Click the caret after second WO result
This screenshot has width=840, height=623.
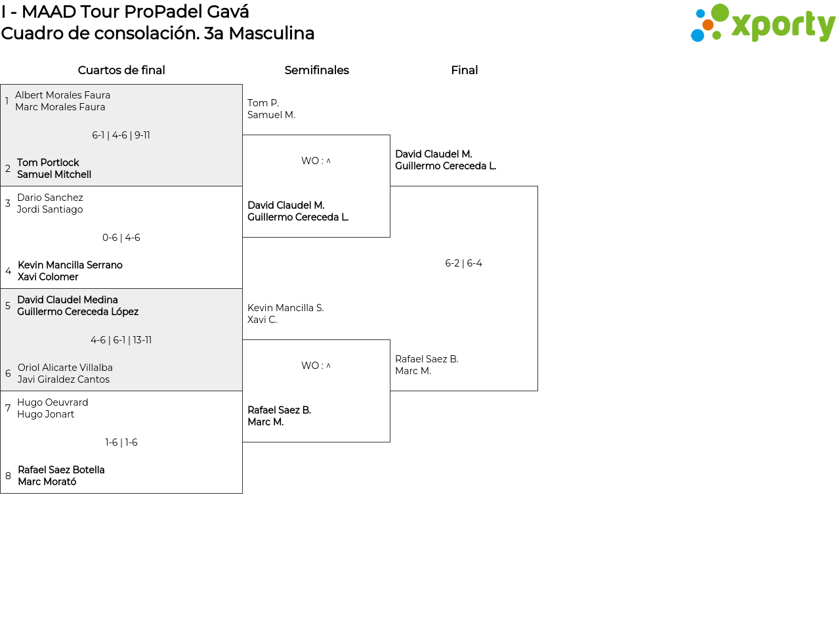point(329,366)
